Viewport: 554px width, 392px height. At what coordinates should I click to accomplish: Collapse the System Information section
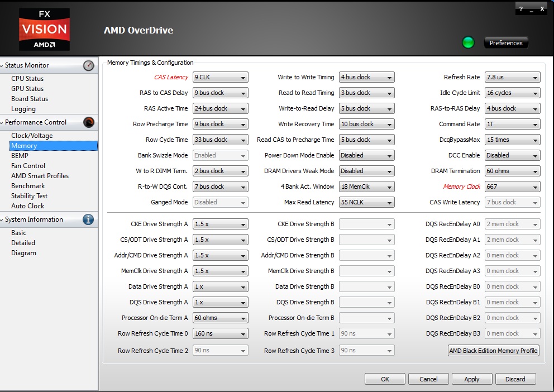pyautogui.click(x=2, y=219)
